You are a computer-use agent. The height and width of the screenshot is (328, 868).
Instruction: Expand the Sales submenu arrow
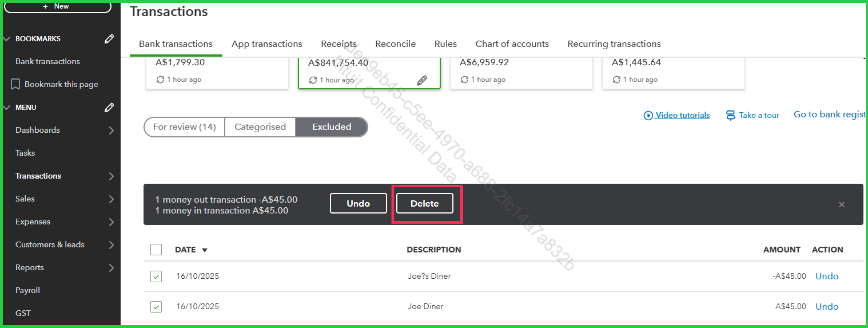coord(111,199)
